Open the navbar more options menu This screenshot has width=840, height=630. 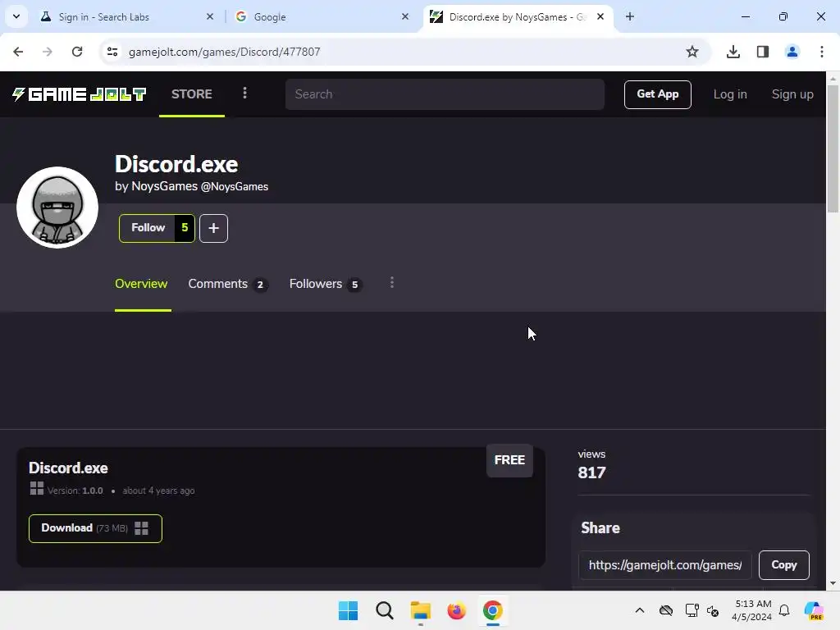click(244, 94)
